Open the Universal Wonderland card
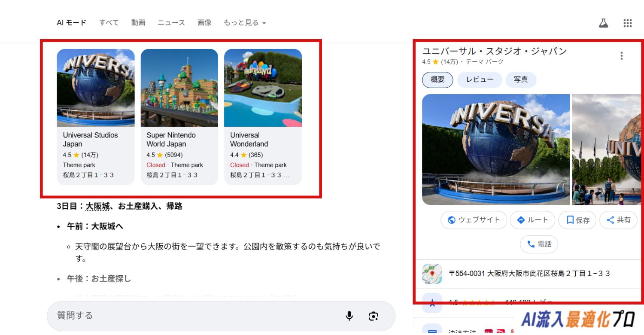This screenshot has height=335, width=644. click(x=263, y=117)
